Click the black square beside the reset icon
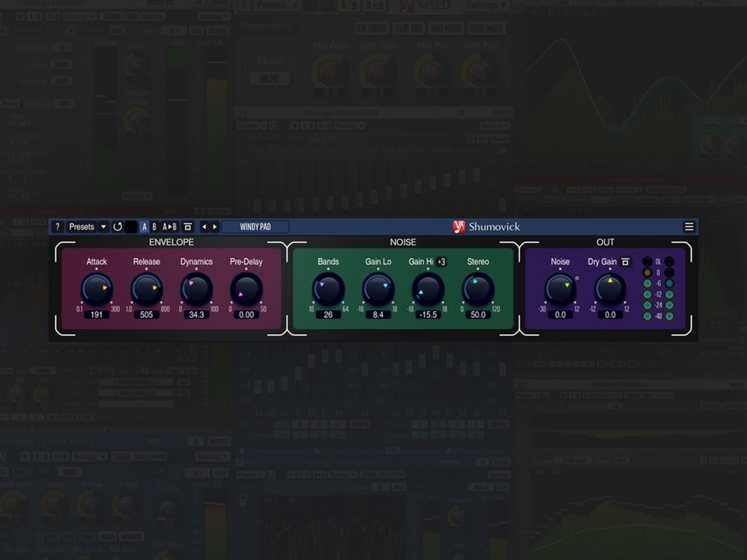 (x=131, y=227)
